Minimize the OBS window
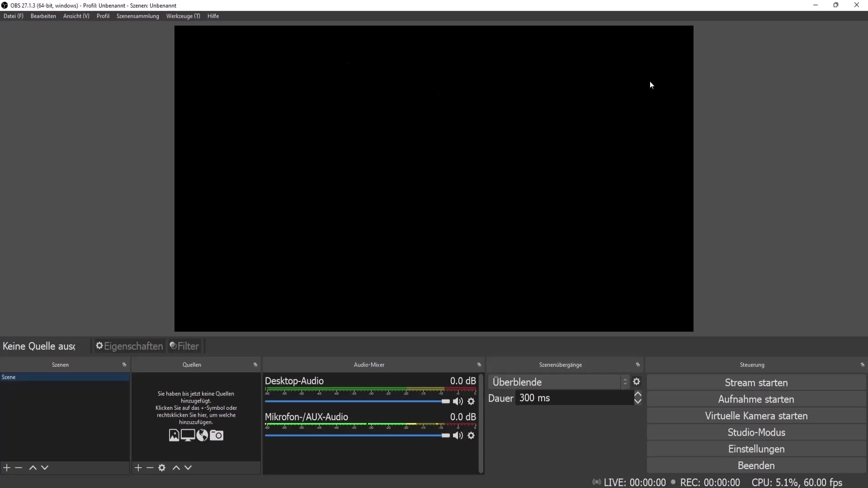The width and height of the screenshot is (868, 488). coord(816,5)
